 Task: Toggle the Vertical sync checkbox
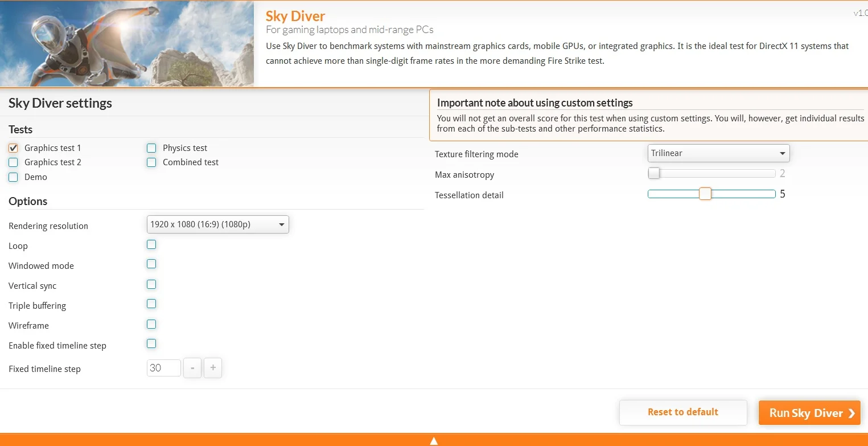(151, 284)
